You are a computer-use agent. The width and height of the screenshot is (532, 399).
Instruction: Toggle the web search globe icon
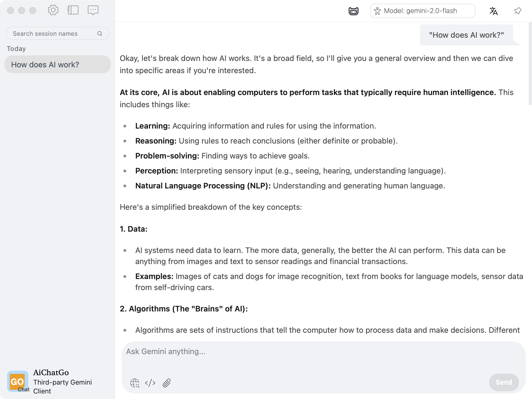pyautogui.click(x=135, y=383)
